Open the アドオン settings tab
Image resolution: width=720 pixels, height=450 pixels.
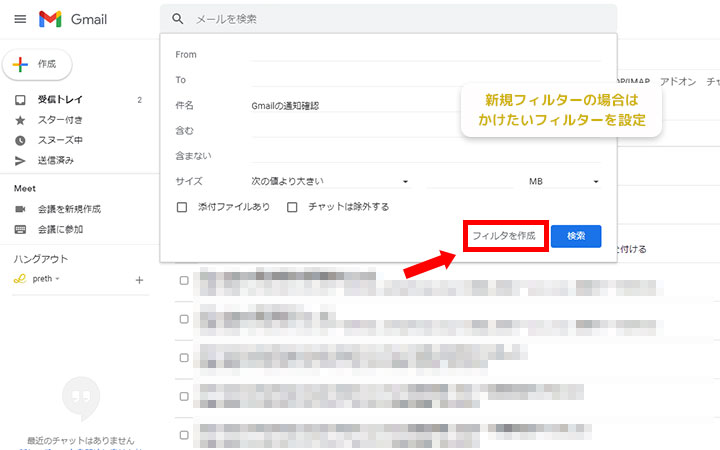coord(678,82)
